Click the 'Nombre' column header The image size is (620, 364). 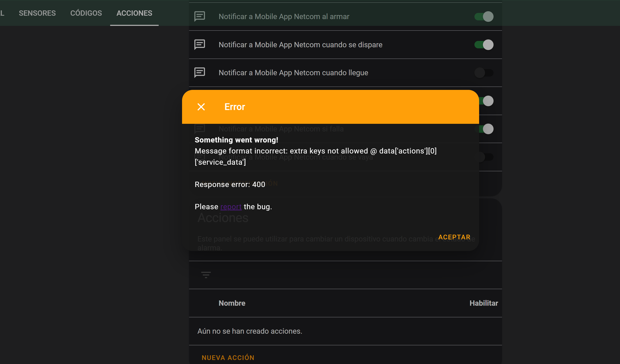(x=231, y=303)
